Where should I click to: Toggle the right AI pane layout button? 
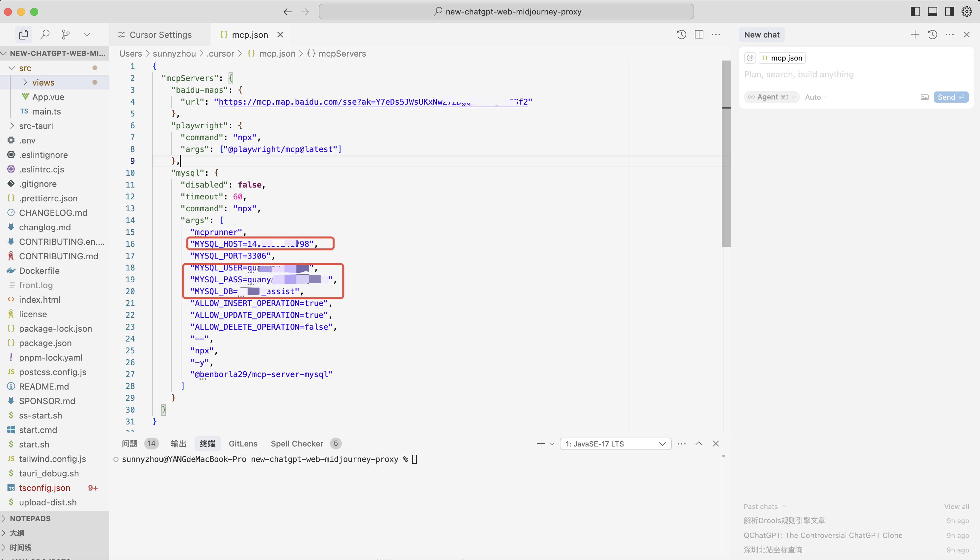pos(950,12)
